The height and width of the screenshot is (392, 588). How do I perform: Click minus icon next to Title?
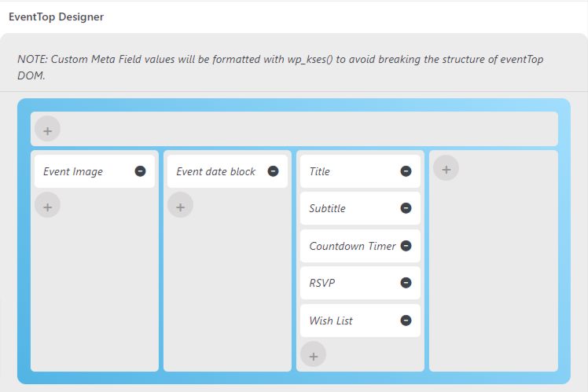click(x=406, y=171)
